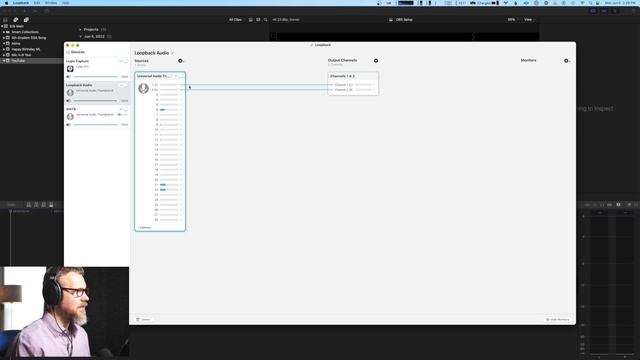Open the Window menu
This screenshot has width=640, height=360.
tap(51, 3)
